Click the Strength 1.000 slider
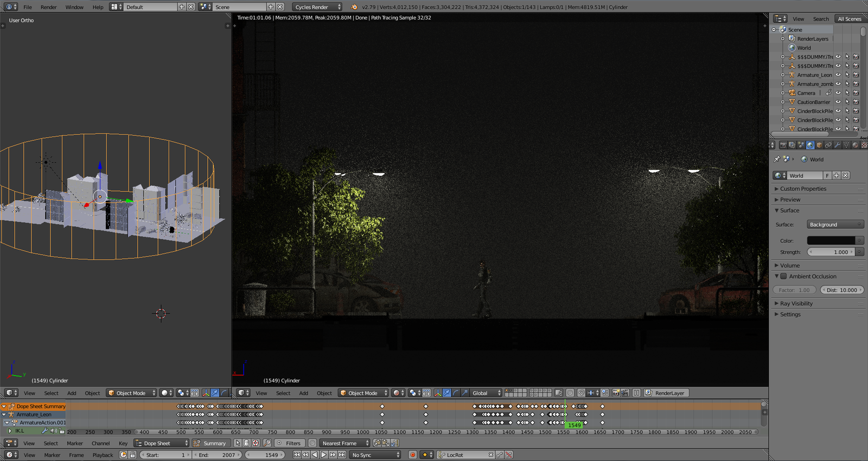This screenshot has width=868, height=461. (831, 252)
